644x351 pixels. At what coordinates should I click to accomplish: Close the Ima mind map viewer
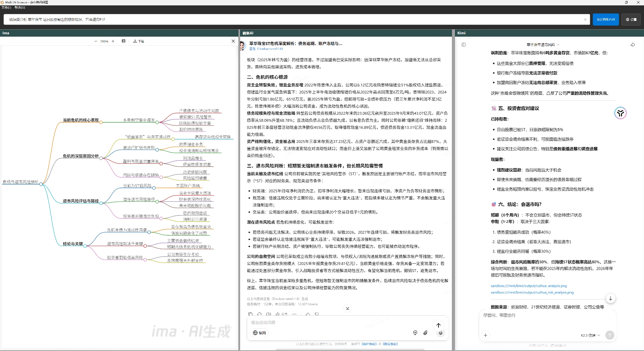(x=233, y=41)
